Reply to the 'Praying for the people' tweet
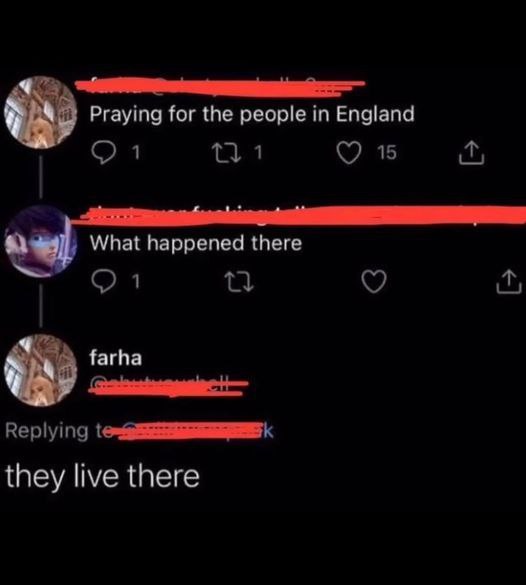Image resolution: width=526 pixels, height=585 pixels. pyautogui.click(x=103, y=152)
